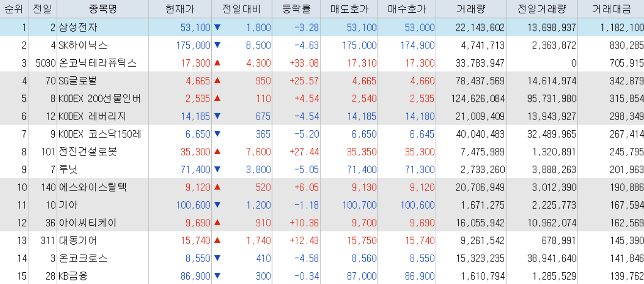Sort by the 현재가 column header
The image size is (644, 284).
[x=180, y=9]
